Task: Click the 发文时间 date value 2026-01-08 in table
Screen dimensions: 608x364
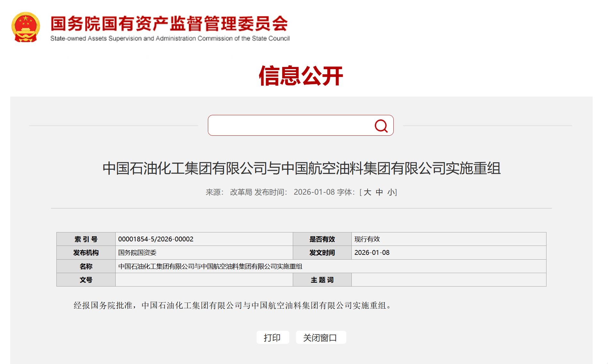Action: pos(372,253)
